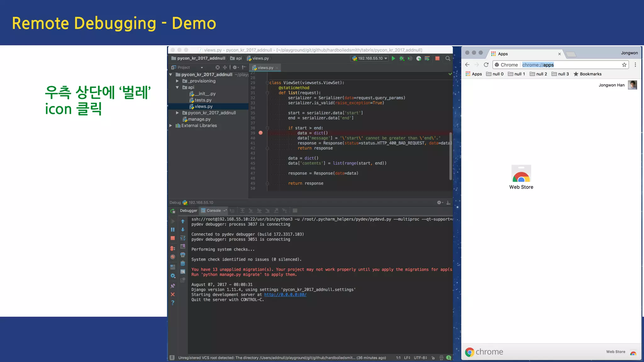Hide Debug tool window with download-arrow icon
Screen dimensions: 644x362
pyautogui.click(x=448, y=203)
